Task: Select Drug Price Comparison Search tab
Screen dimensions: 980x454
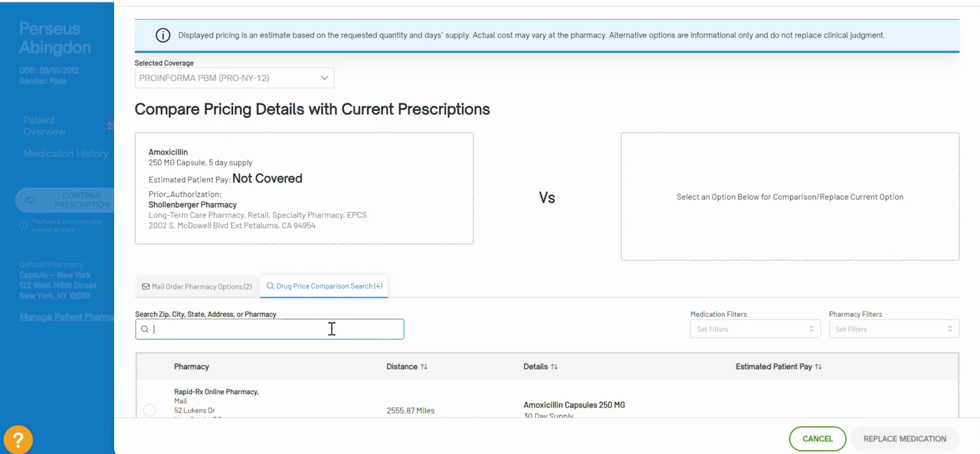Action: tap(324, 286)
